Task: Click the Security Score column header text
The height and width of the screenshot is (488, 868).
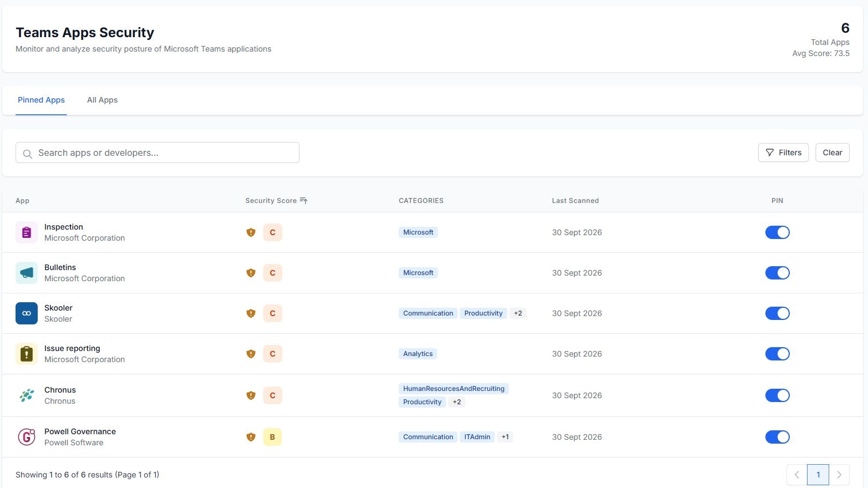Action: click(x=271, y=201)
